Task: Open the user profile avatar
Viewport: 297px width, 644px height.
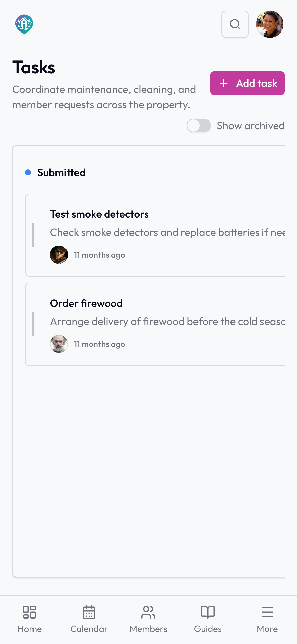Action: (270, 24)
